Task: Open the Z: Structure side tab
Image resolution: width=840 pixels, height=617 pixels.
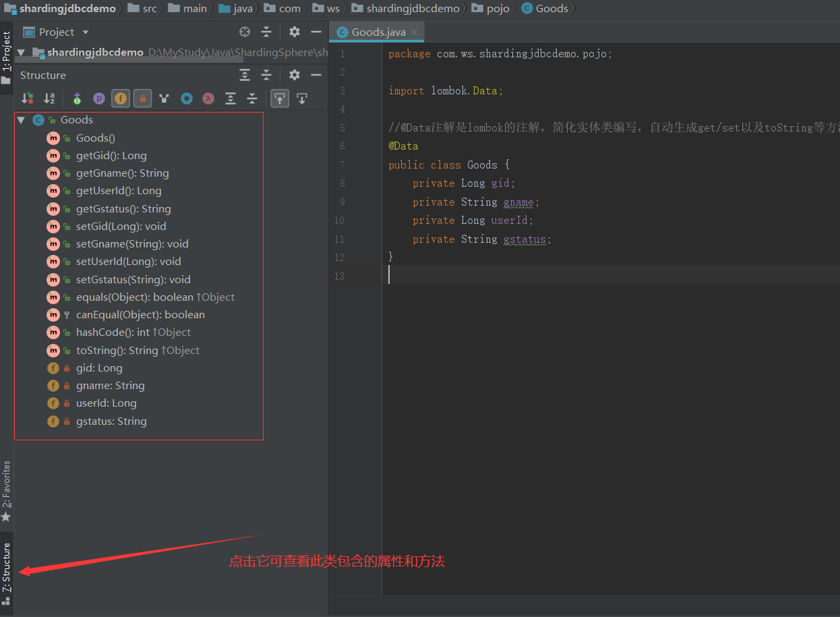Action: pyautogui.click(x=7, y=573)
